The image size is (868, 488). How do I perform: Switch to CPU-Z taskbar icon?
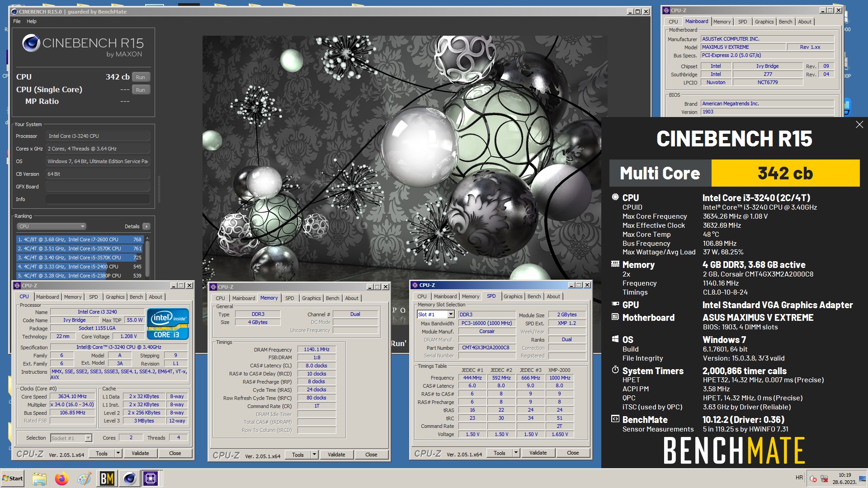click(x=151, y=479)
